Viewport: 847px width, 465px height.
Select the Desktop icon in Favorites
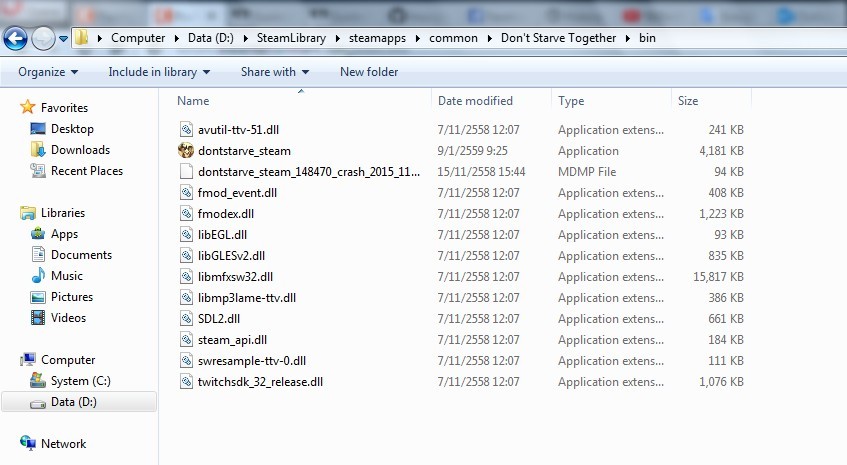[38, 129]
